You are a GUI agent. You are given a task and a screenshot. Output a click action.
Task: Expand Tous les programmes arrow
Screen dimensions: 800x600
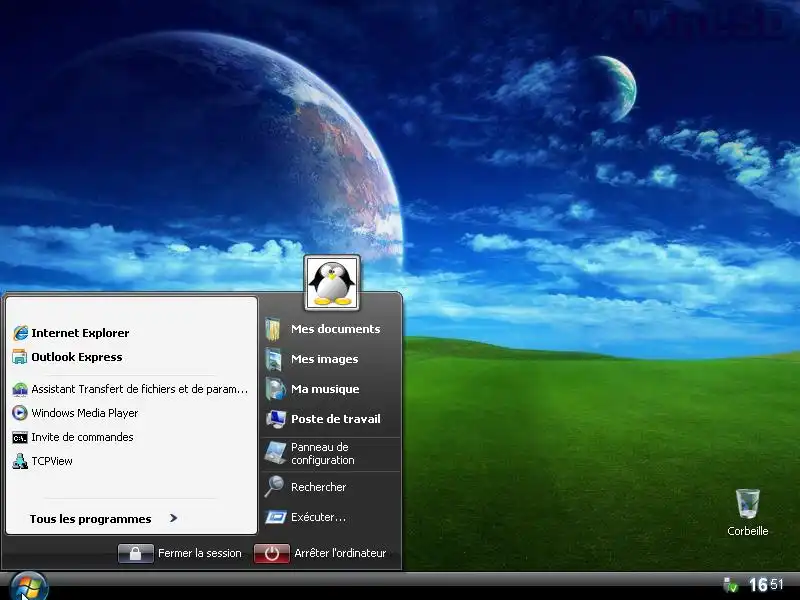click(x=173, y=518)
